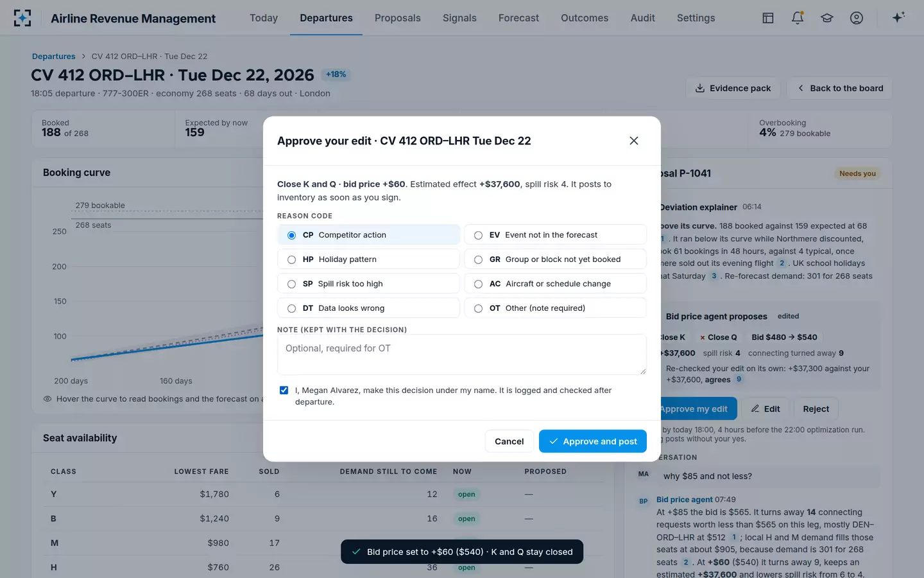Open the AI assistant sparkle icon
The width and height of the screenshot is (924, 578).
pos(898,17)
